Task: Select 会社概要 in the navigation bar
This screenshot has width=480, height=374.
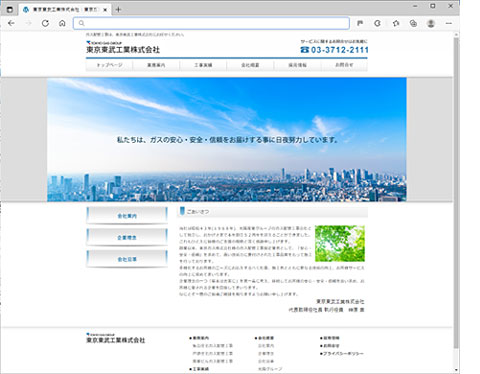Action: coord(250,65)
